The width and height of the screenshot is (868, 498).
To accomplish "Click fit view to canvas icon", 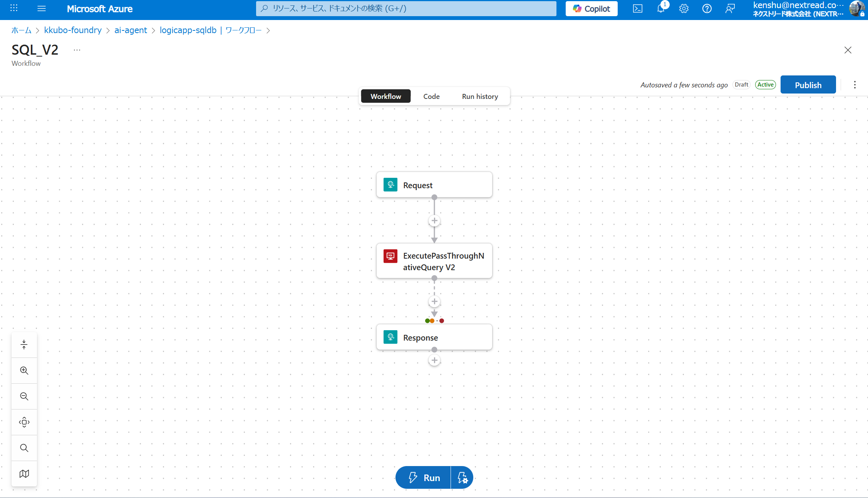I will (x=24, y=422).
